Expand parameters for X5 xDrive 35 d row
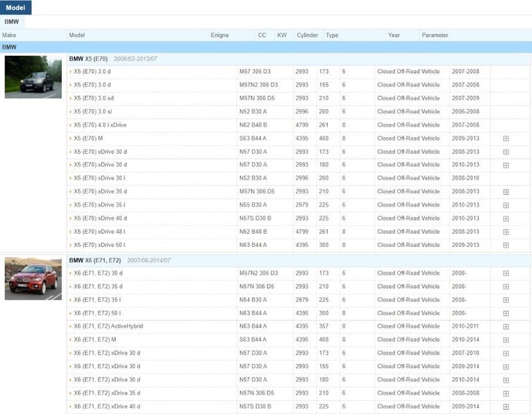532x414 pixels. (x=505, y=192)
